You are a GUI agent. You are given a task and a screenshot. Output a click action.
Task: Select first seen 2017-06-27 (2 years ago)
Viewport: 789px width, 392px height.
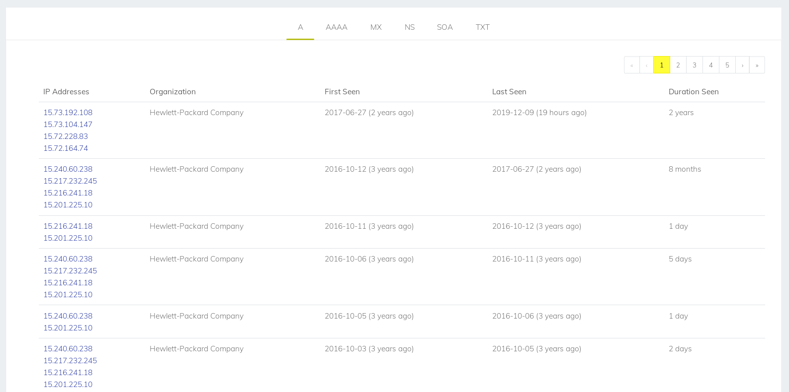click(x=369, y=113)
